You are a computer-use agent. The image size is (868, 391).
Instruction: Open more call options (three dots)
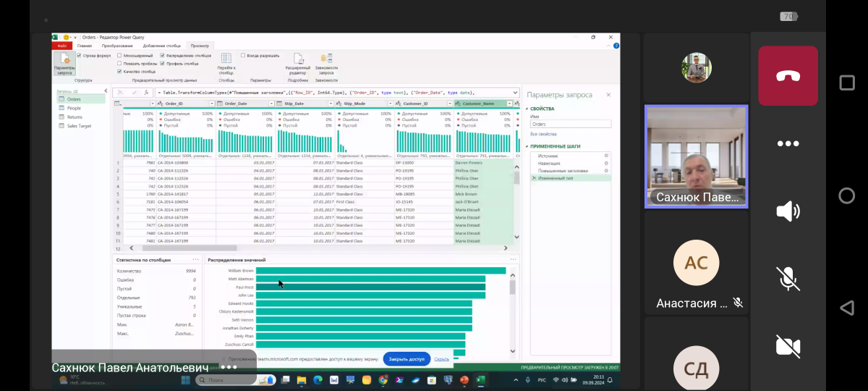(x=788, y=143)
